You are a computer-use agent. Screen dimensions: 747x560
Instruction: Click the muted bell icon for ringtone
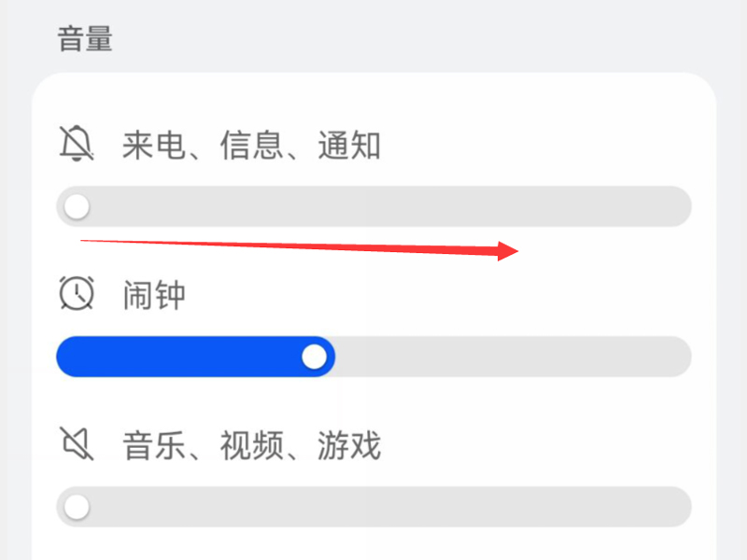[77, 145]
